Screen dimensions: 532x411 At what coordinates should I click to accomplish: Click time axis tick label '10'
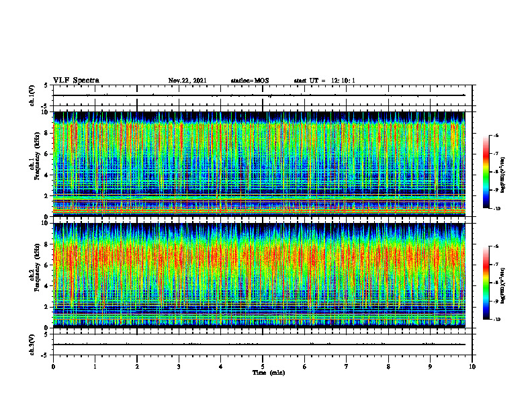pyautogui.click(x=472, y=367)
